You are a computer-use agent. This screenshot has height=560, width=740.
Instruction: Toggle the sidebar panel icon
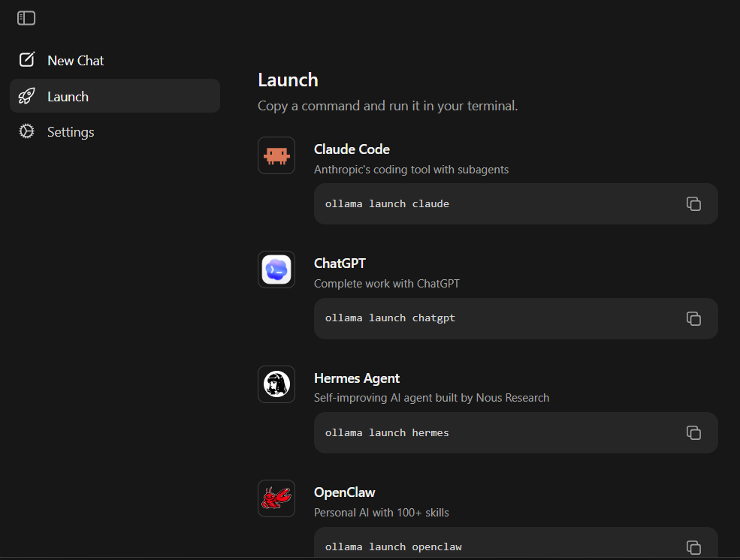[x=26, y=18]
